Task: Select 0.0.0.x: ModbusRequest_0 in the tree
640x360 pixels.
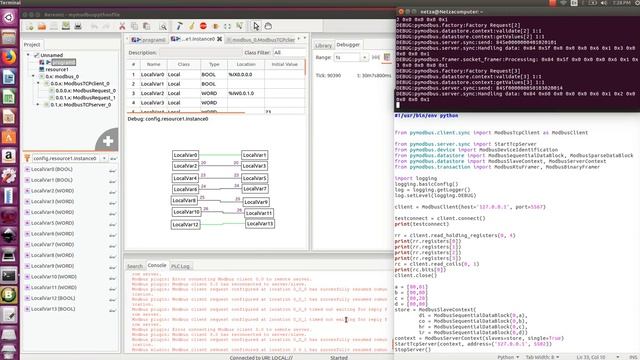Action: tap(85, 91)
